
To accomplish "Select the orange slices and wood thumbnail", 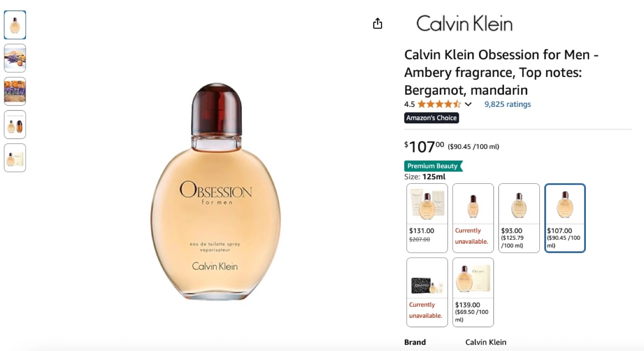I will (15, 91).
